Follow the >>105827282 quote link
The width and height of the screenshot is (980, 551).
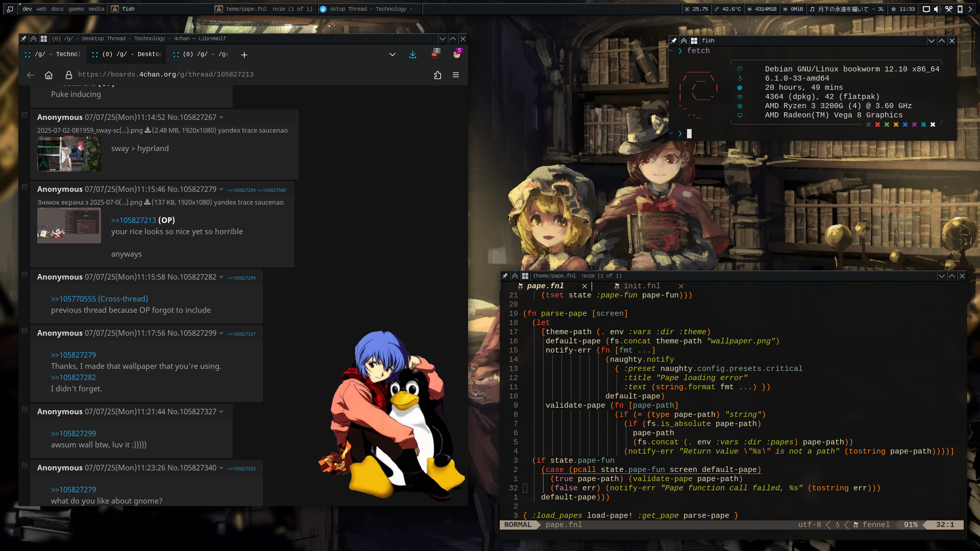73,377
